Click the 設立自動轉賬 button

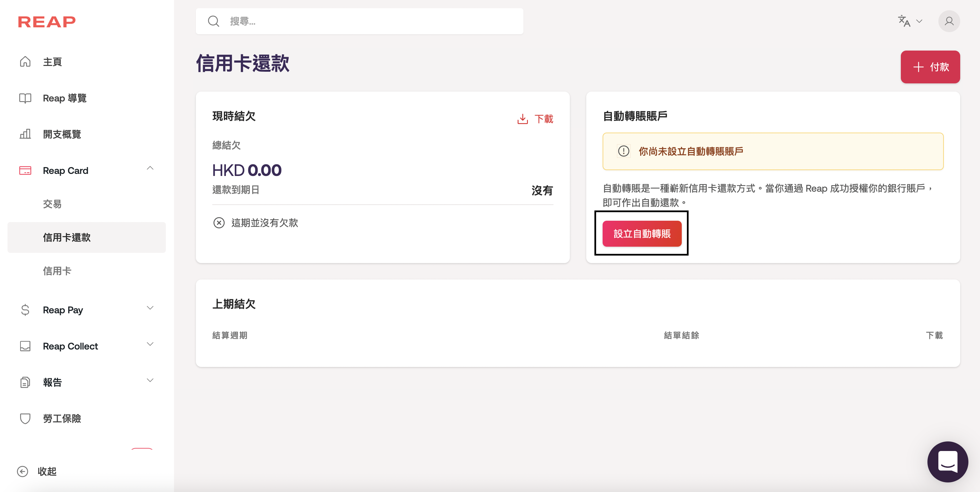click(x=642, y=234)
